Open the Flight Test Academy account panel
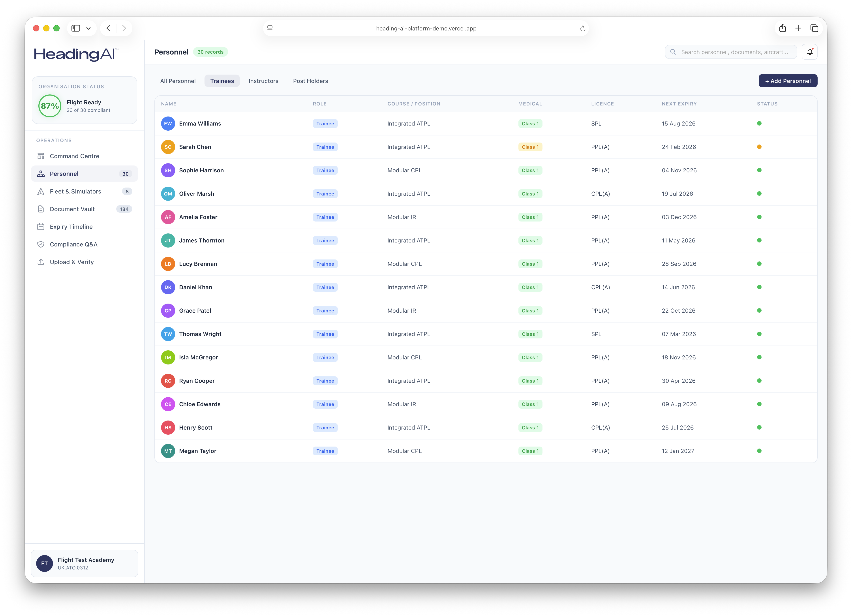 (x=84, y=563)
